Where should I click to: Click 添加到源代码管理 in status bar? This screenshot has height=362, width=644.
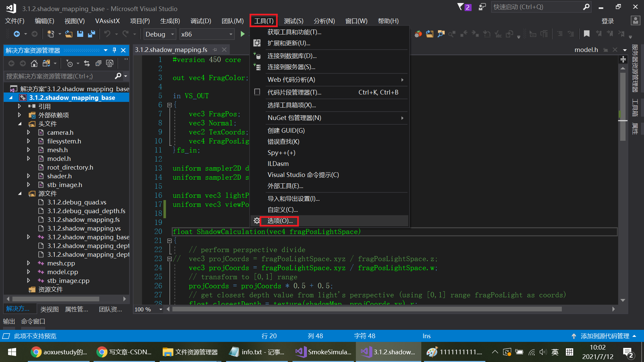[604, 336]
